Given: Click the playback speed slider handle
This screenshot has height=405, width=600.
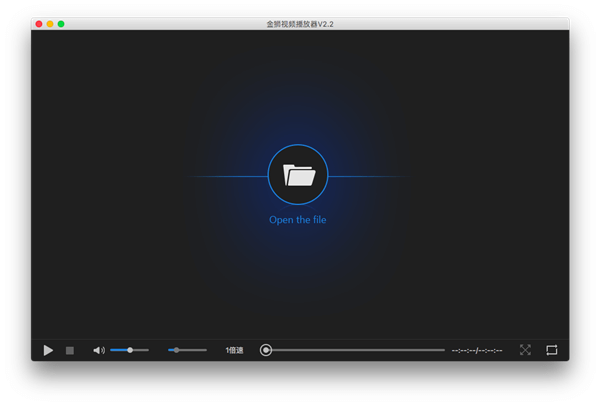Looking at the screenshot, I should (x=176, y=350).
